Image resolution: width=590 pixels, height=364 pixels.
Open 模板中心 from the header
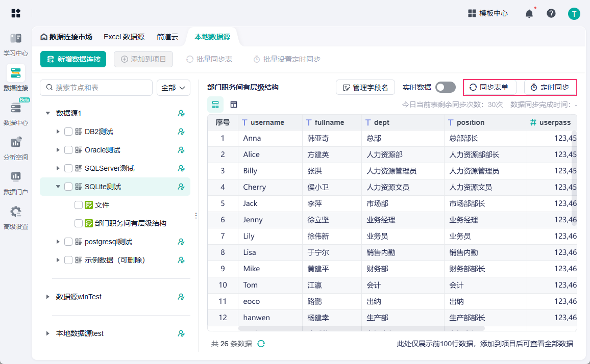(487, 14)
